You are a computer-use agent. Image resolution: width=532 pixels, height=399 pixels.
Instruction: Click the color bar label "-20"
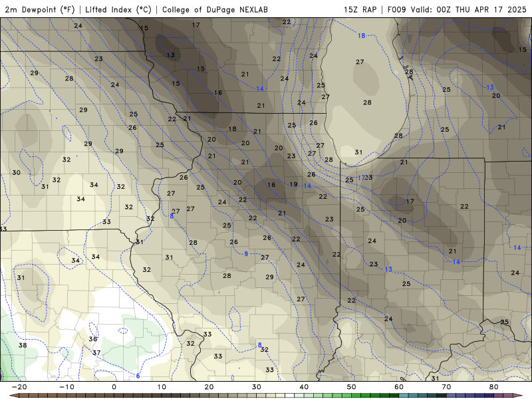[x=19, y=387]
